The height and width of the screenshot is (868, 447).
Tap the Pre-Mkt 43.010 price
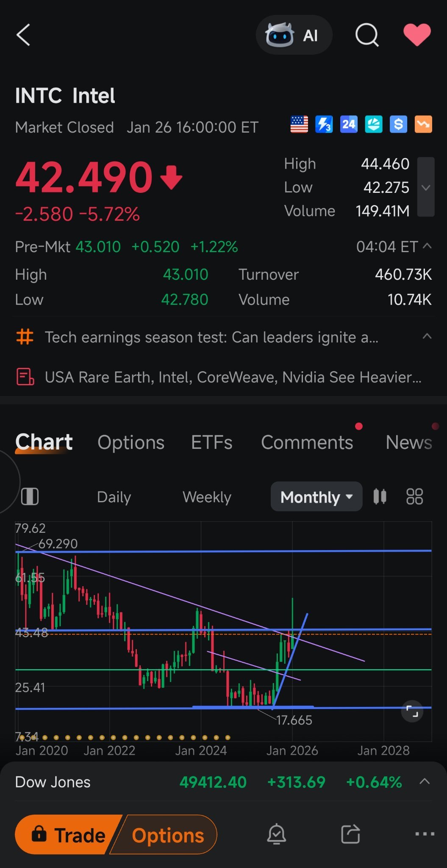click(98, 247)
